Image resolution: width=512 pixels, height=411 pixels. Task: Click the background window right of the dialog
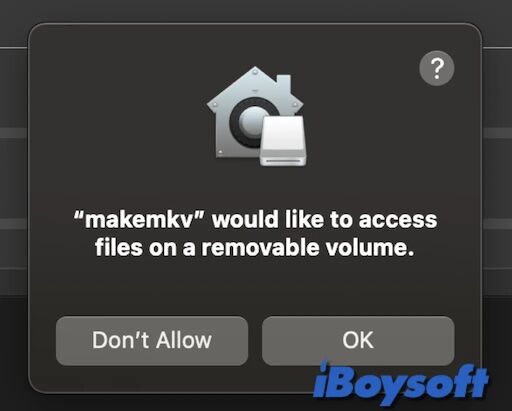pos(497,200)
